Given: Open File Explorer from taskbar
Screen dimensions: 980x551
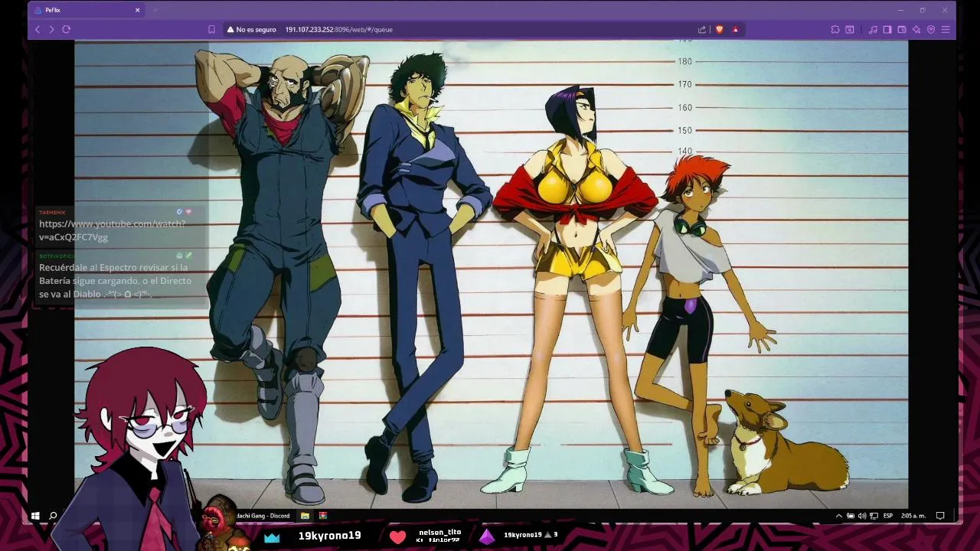Looking at the screenshot, I should pyautogui.click(x=305, y=516).
